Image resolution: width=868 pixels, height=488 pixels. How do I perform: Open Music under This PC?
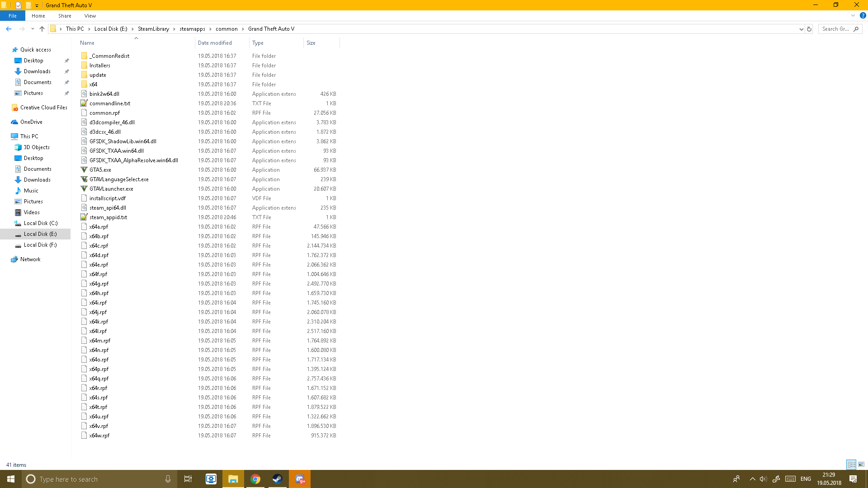pyautogui.click(x=31, y=191)
